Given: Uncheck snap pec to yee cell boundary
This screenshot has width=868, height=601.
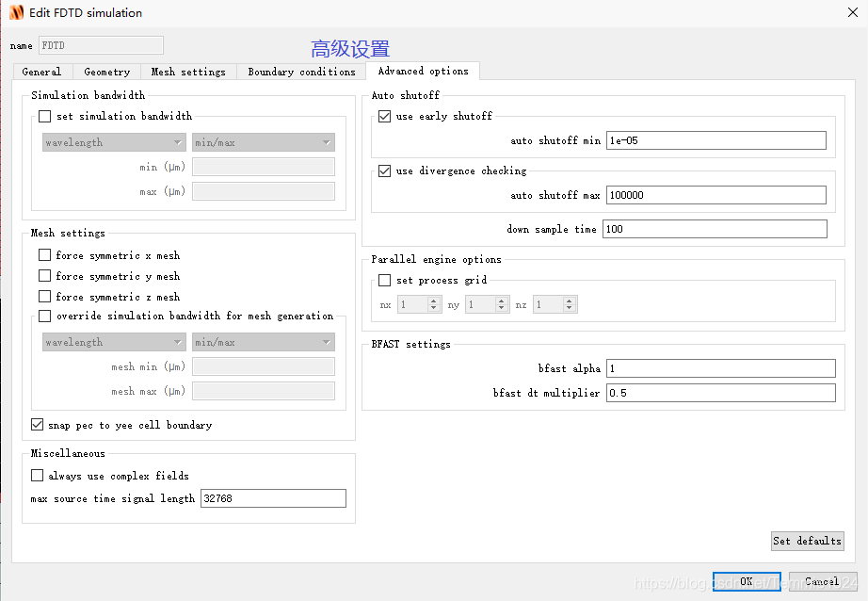Looking at the screenshot, I should click(x=37, y=424).
